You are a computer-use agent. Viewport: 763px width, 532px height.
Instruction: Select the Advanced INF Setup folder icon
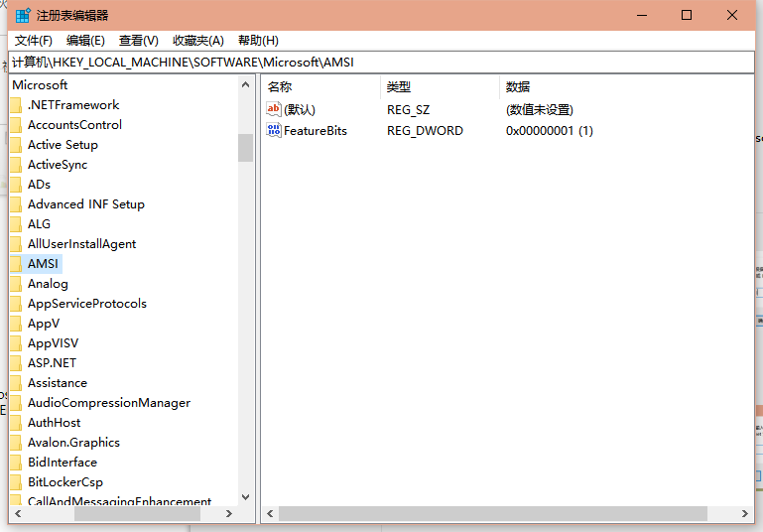click(x=16, y=203)
